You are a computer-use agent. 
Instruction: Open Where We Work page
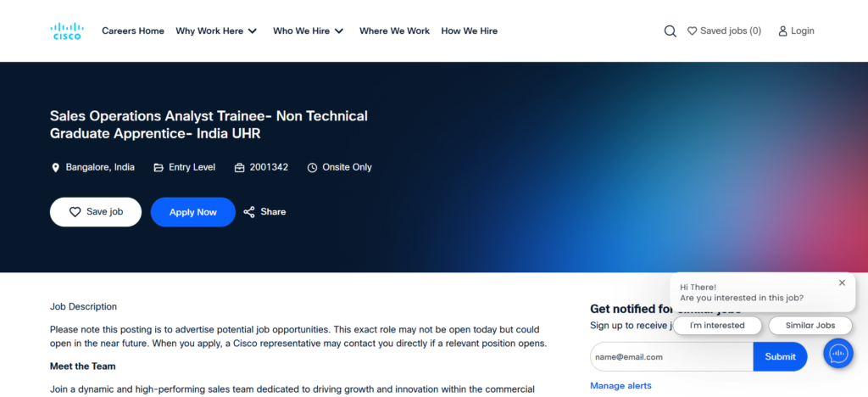point(394,31)
